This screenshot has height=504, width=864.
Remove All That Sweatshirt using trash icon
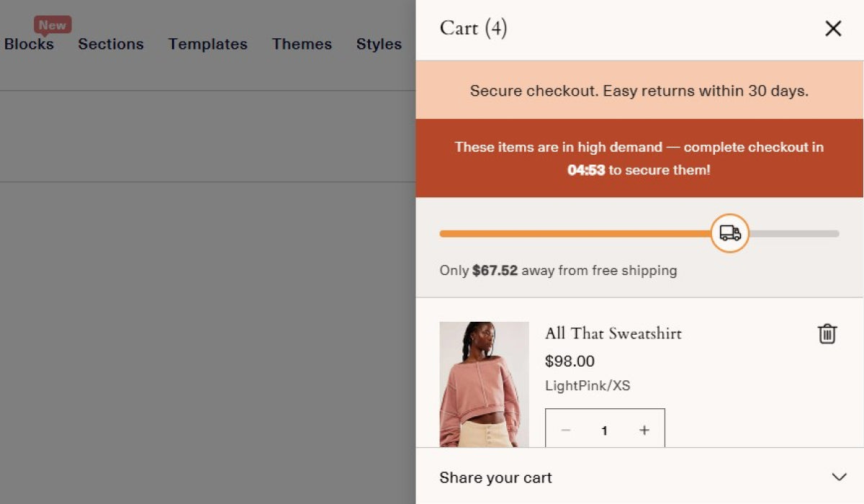tap(827, 333)
